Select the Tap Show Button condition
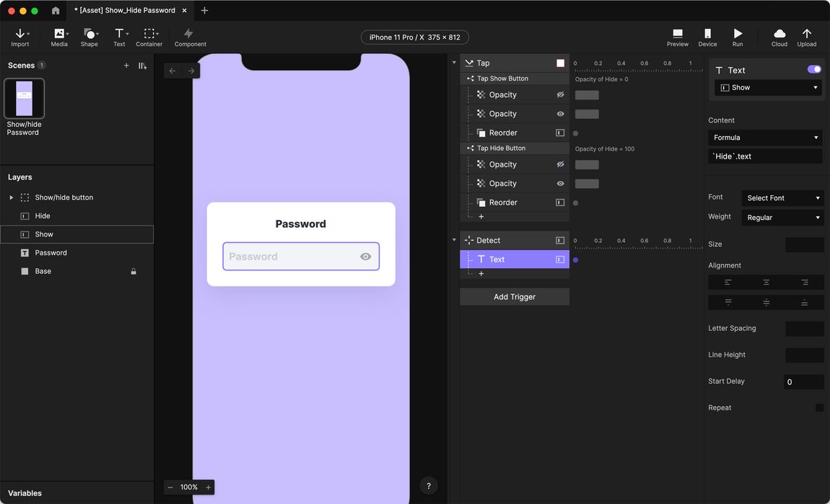This screenshot has height=504, width=830. [x=515, y=79]
